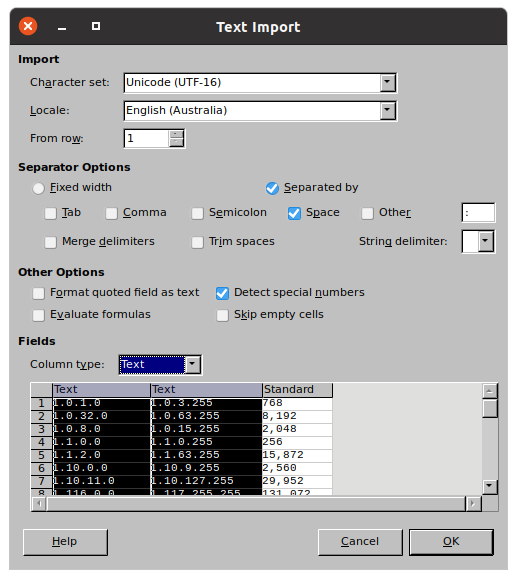Select the second Text column header

[206, 390]
